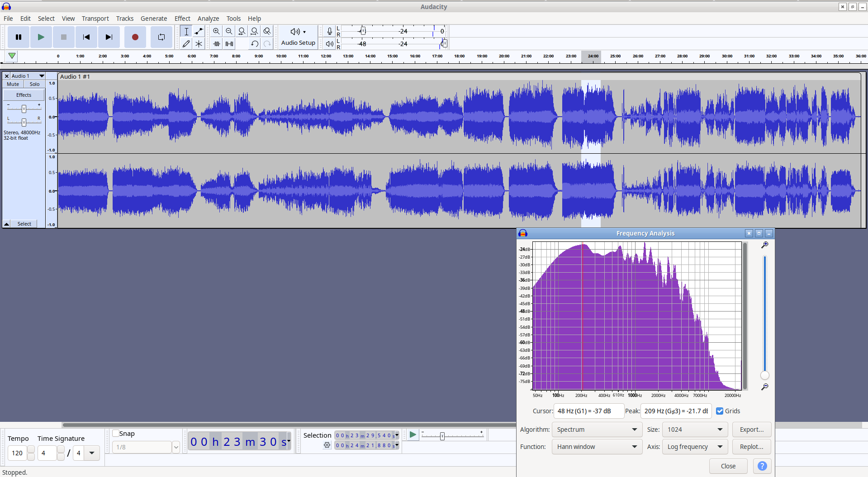Select the Draw (pencil) tool
Image resolution: width=868 pixels, height=477 pixels.
click(186, 44)
